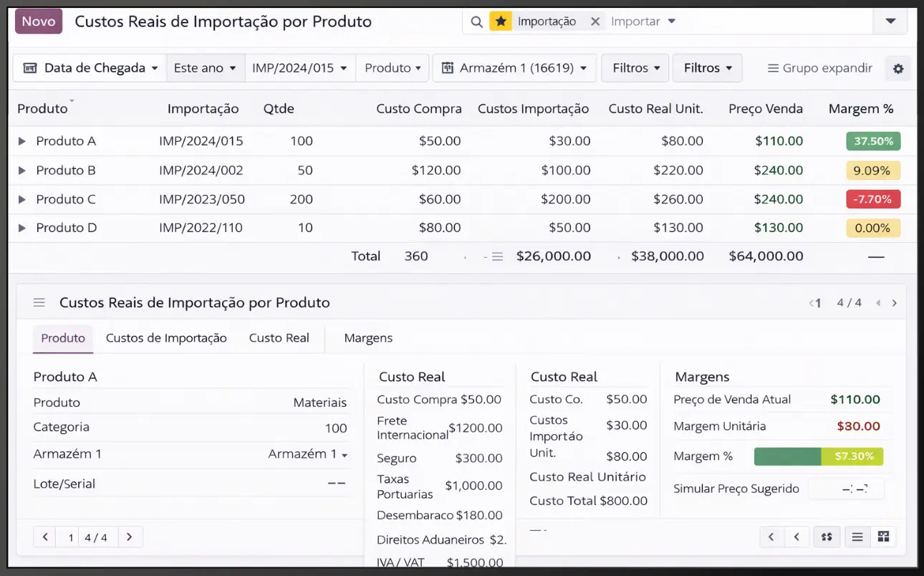
Task: Click the Grupo expandir button
Action: click(819, 68)
